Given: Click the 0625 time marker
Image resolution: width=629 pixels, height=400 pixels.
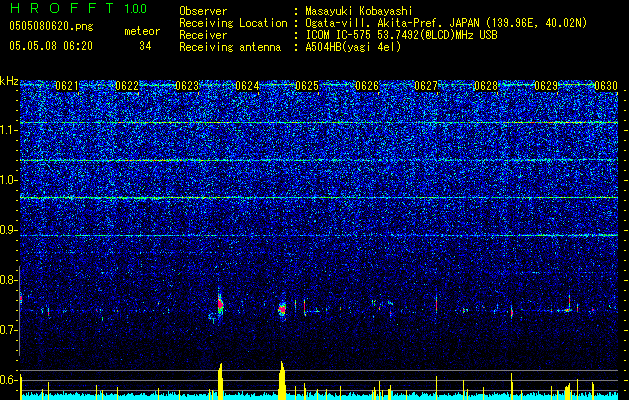Looking at the screenshot, I should click(x=307, y=86).
